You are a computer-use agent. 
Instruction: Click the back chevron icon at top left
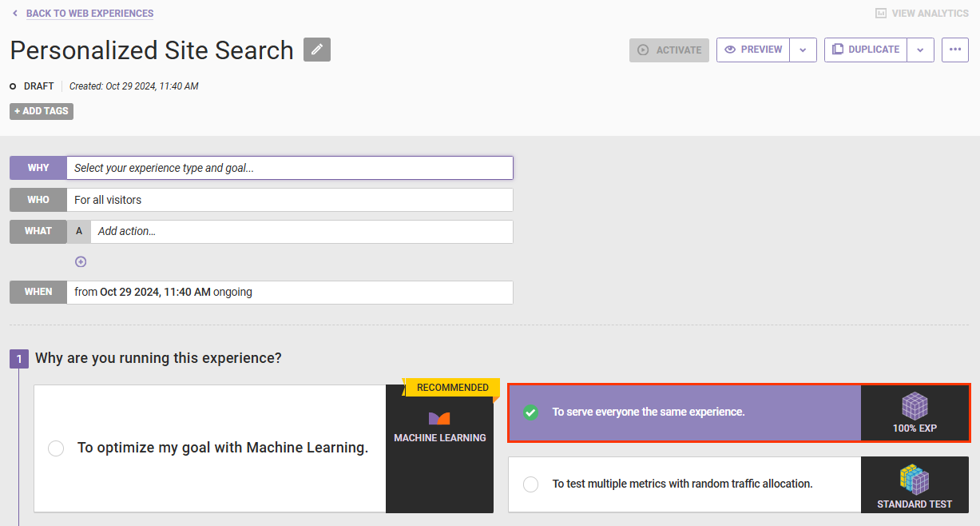[14, 14]
